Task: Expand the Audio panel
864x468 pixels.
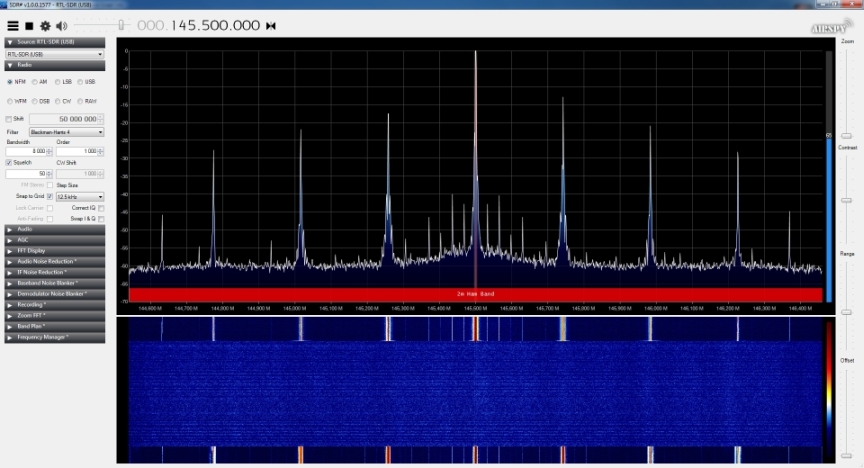Action: click(x=54, y=229)
